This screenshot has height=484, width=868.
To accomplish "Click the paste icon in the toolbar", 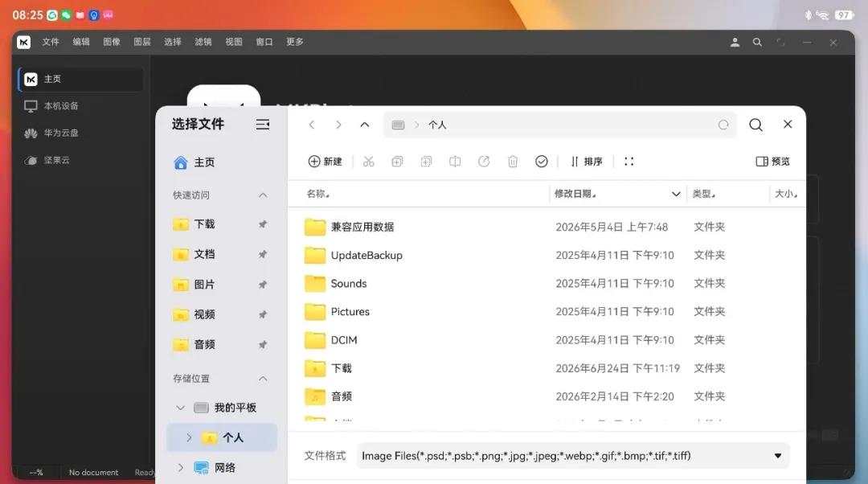I will 426,161.
